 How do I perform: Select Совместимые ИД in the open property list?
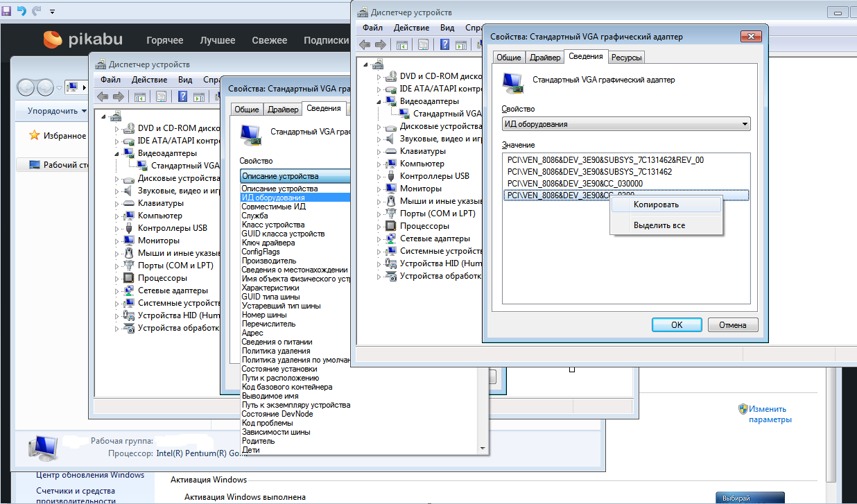[274, 207]
